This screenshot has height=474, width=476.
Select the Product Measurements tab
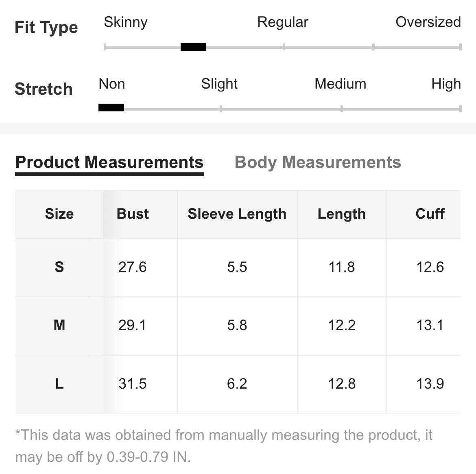pos(109,162)
